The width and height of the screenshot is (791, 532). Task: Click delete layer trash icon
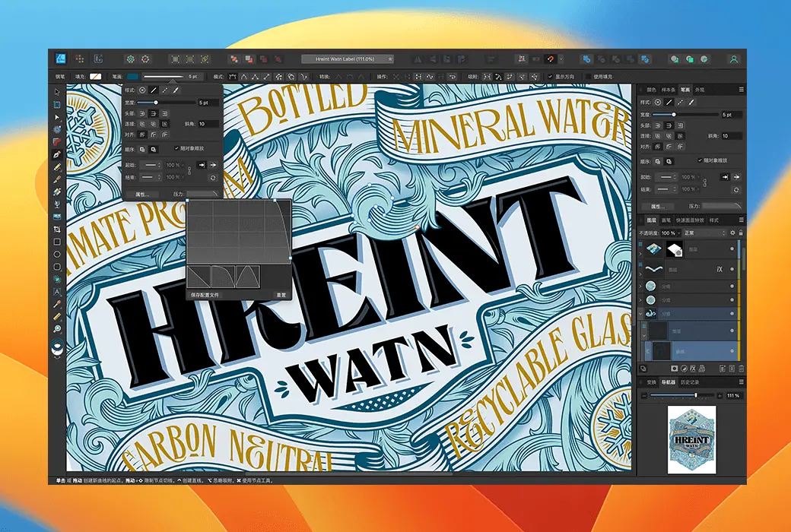pyautogui.click(x=741, y=369)
